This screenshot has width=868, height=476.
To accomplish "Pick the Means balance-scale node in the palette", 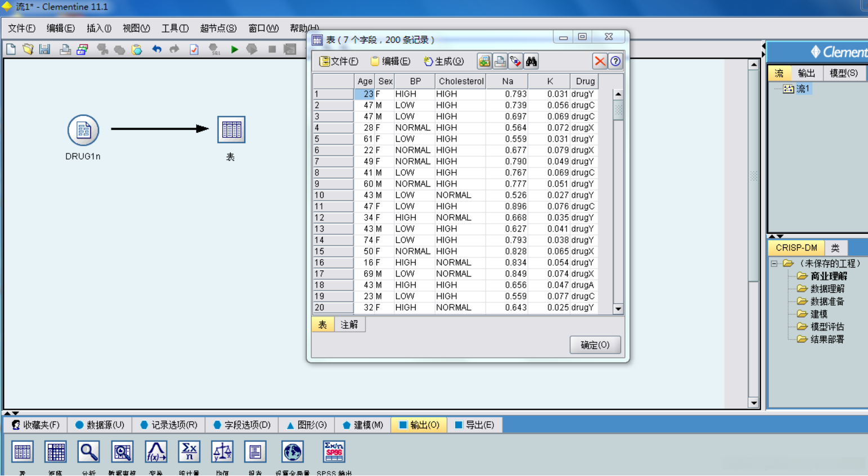I will (222, 452).
